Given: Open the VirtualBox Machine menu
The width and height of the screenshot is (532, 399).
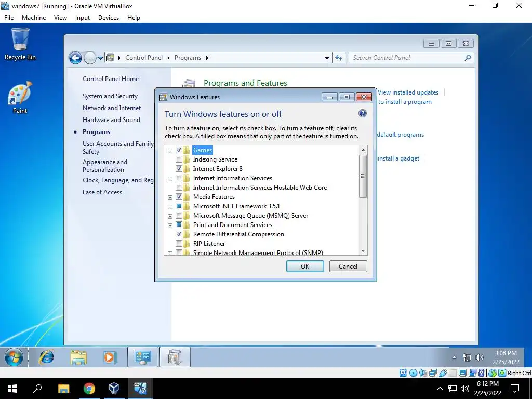Looking at the screenshot, I should pyautogui.click(x=34, y=18).
